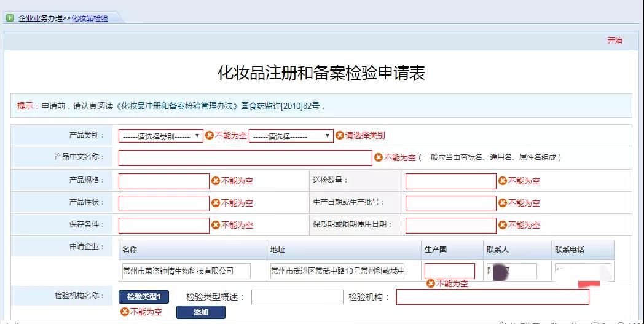The width and height of the screenshot is (644, 324).
Task: Click the company name field 常州市蔥盗钟情生物科技有限公司
Action: (x=186, y=271)
